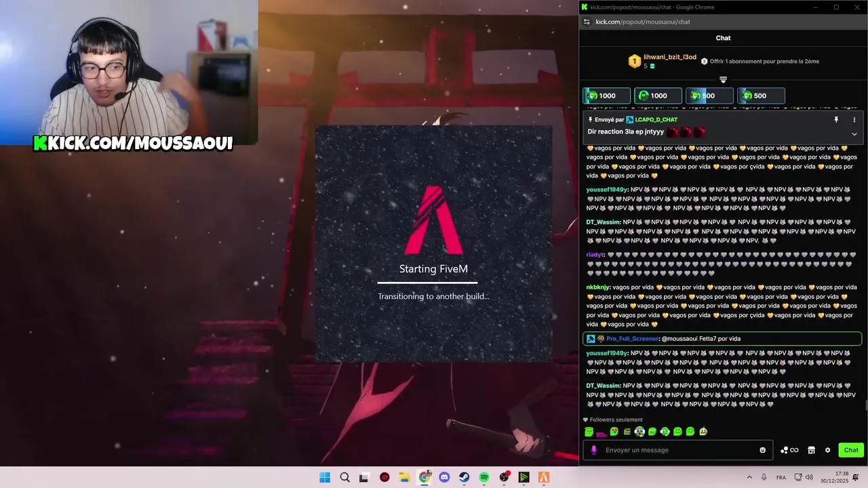Open the Windows Start menu
The width and height of the screenshot is (868, 488).
[x=325, y=477]
